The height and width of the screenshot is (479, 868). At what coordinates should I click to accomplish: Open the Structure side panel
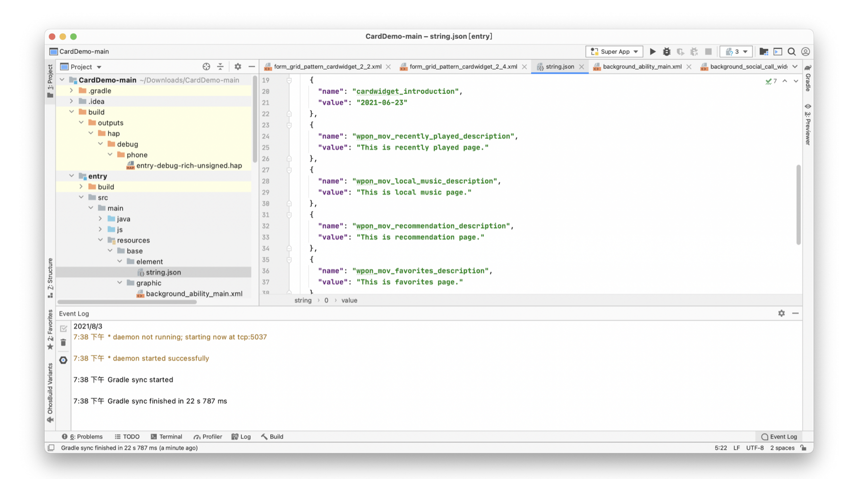coord(50,278)
